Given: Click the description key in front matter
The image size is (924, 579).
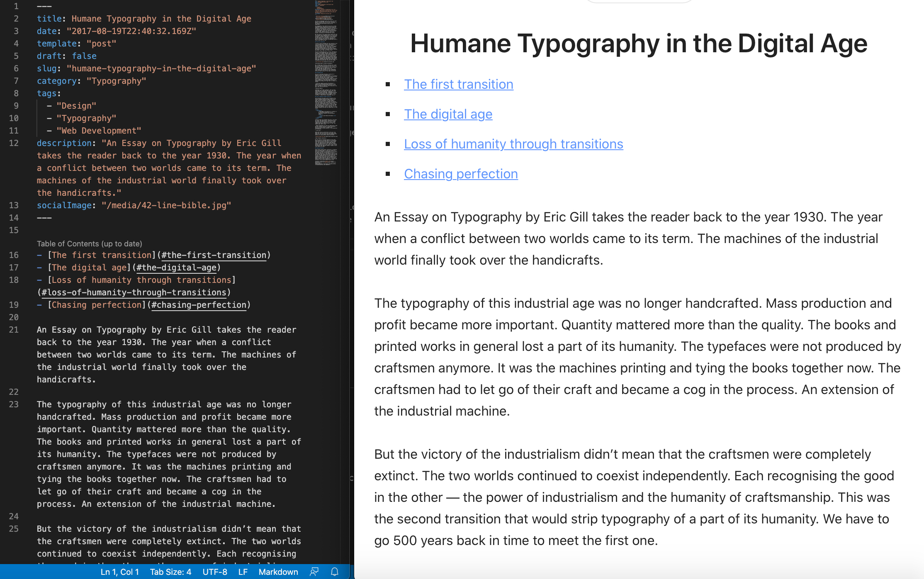Looking at the screenshot, I should pyautogui.click(x=64, y=143).
